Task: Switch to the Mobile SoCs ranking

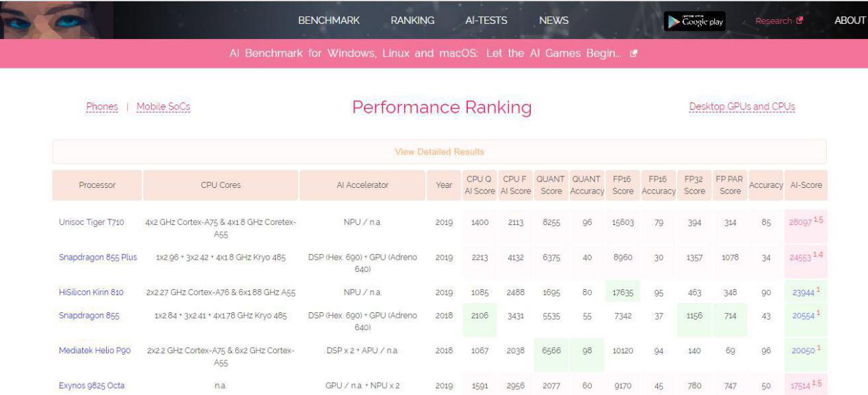Action: point(163,107)
